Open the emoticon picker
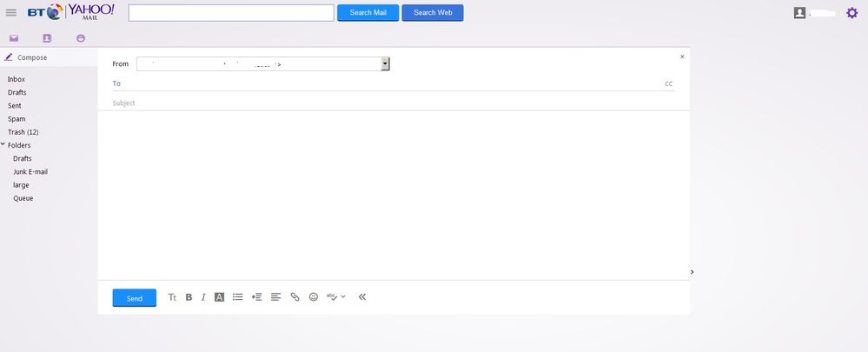Screen dimensions: 868x352 pos(314,297)
